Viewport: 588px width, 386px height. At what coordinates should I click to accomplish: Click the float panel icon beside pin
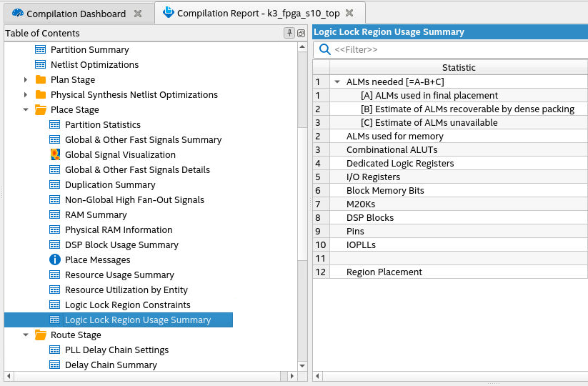[301, 33]
